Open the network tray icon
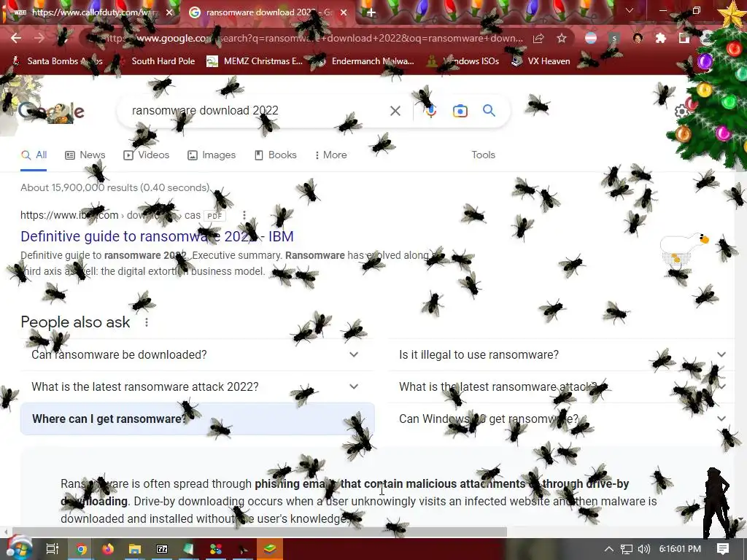 coord(627,549)
